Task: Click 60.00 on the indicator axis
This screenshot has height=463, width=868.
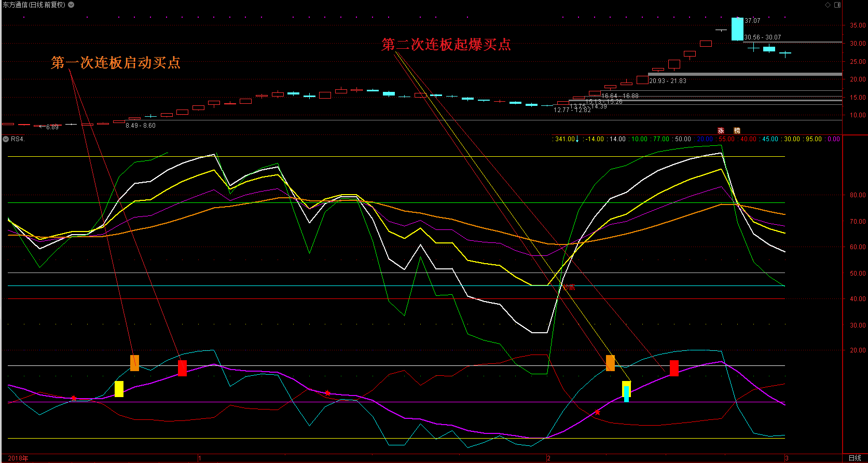Action: coord(857,248)
